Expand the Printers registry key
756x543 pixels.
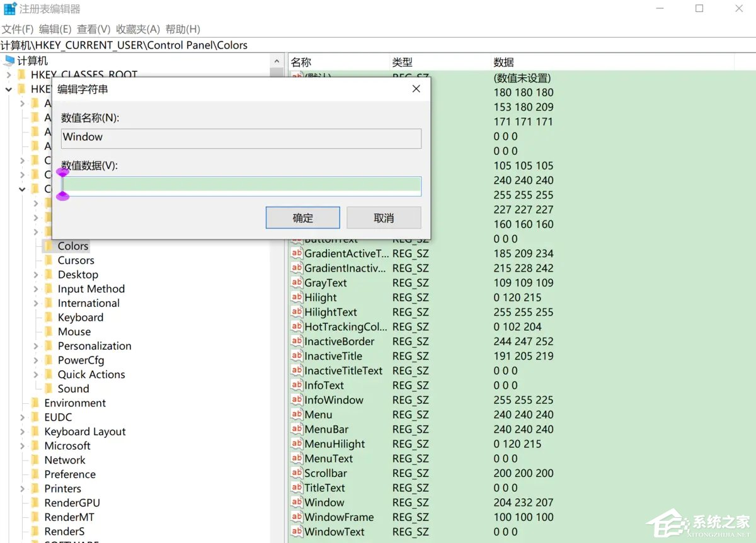(23, 489)
